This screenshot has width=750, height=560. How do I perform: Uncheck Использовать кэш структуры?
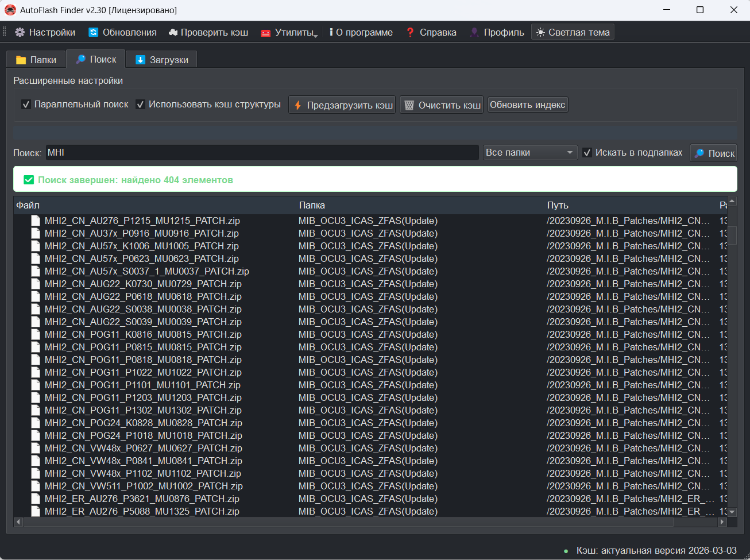point(140,105)
